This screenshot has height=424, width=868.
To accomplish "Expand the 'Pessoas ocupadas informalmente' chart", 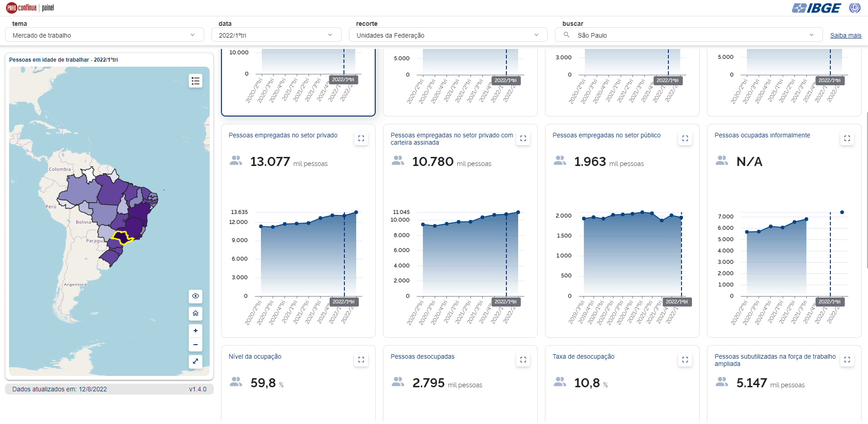I will click(847, 139).
